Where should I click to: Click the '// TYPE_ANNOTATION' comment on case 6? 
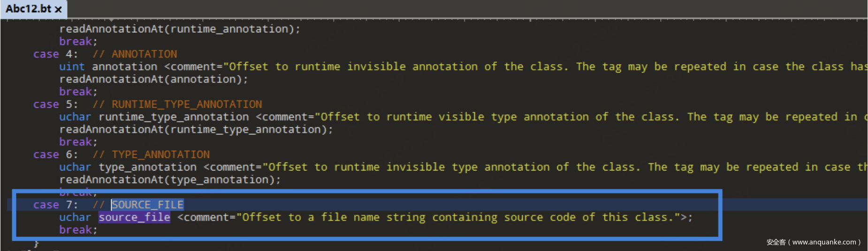151,155
